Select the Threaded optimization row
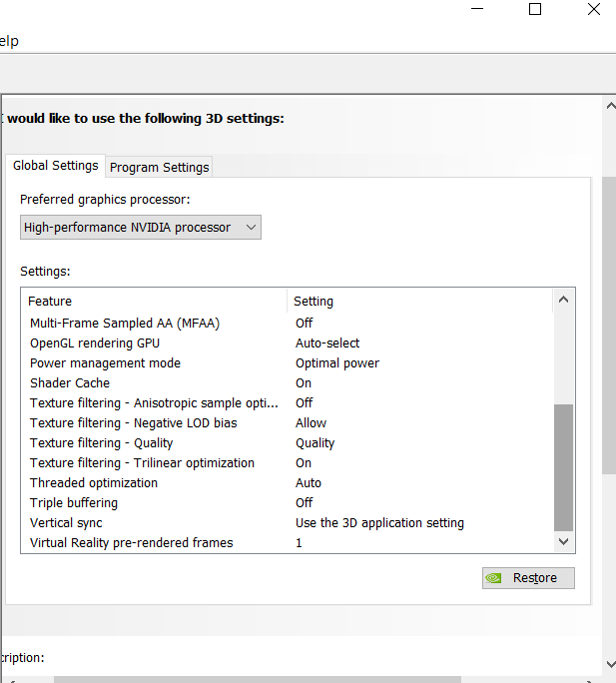The image size is (616, 683). [x=287, y=483]
